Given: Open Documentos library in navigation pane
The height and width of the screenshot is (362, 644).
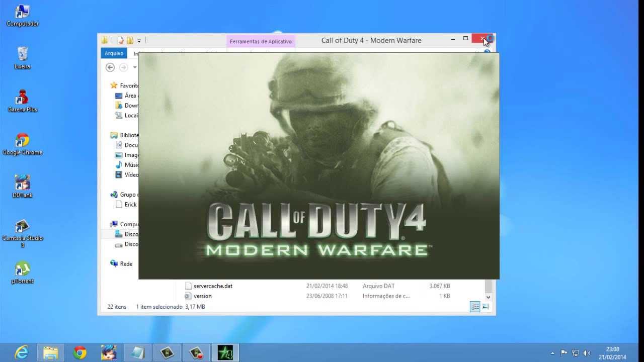Looking at the screenshot, I should 127,145.
